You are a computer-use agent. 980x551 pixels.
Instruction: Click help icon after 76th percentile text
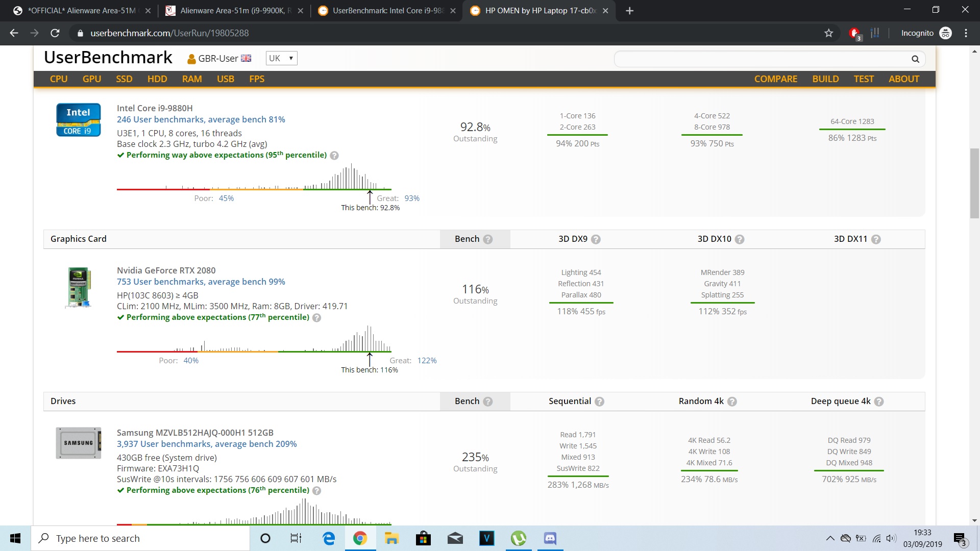pos(316,491)
